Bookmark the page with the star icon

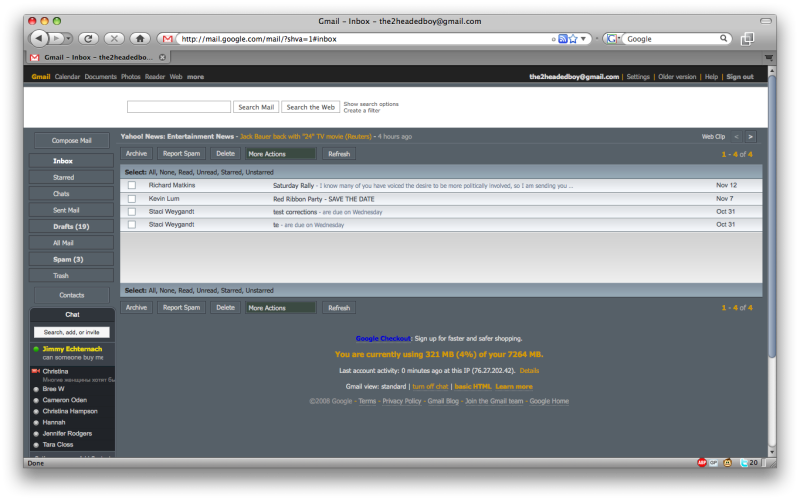(x=573, y=39)
